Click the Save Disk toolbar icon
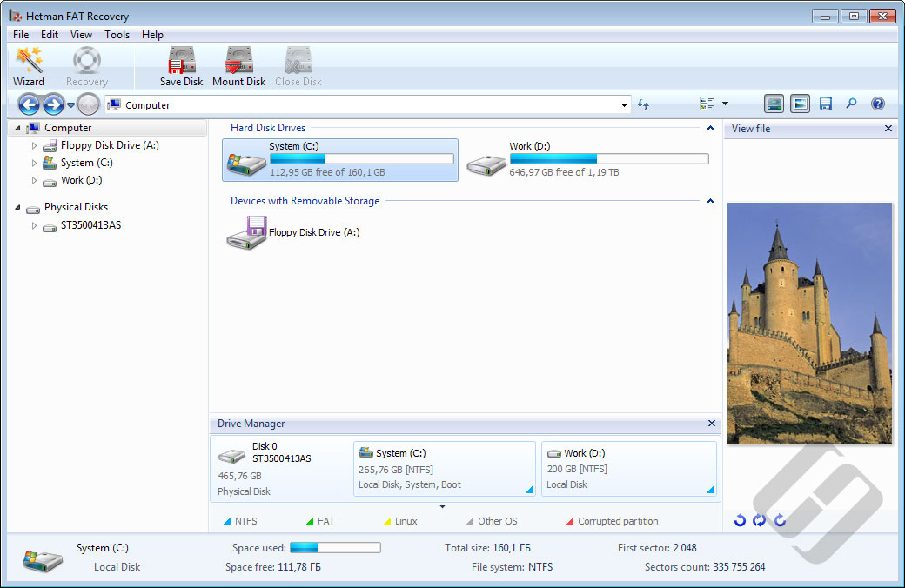This screenshot has width=905, height=588. point(181,65)
